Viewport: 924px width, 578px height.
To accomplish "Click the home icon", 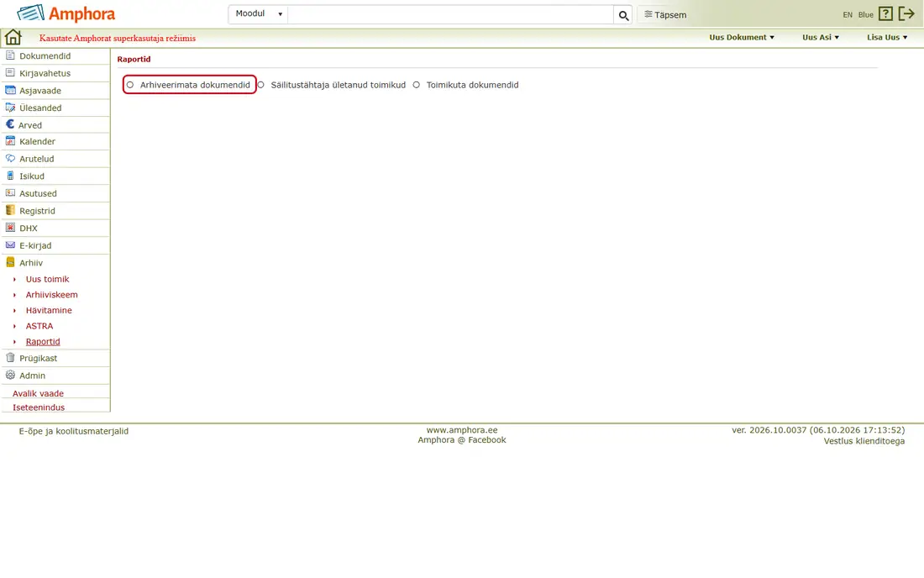I will (13, 37).
